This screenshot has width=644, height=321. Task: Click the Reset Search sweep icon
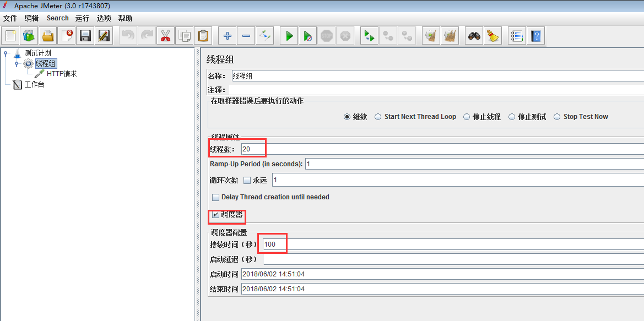point(493,36)
